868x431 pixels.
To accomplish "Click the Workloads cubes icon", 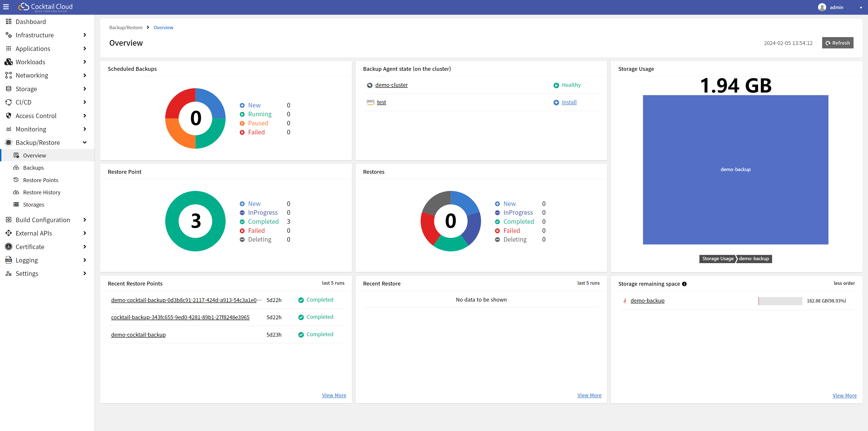I will [8, 62].
